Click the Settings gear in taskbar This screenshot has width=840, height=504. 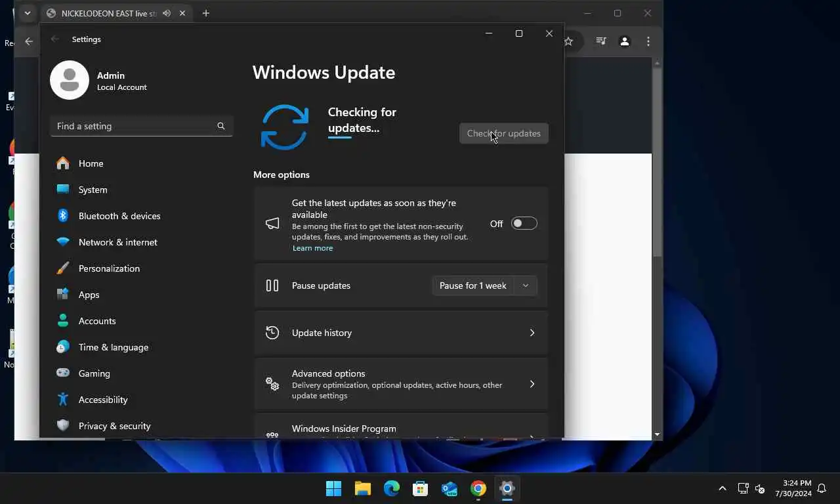point(507,488)
